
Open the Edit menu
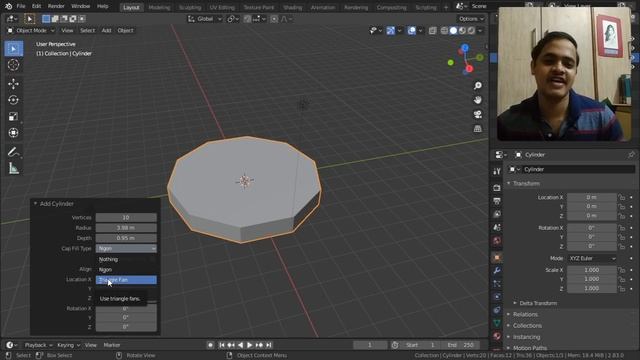(36, 7)
